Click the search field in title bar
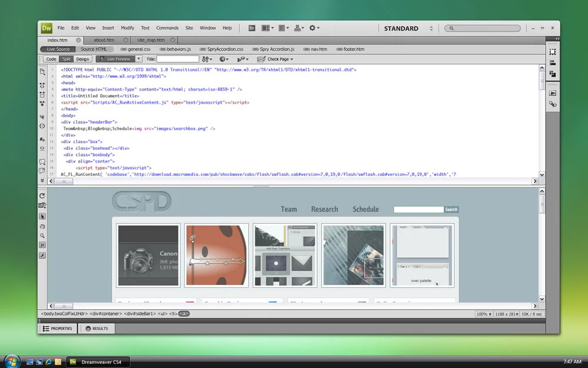This screenshot has width=588, height=368. (483, 28)
